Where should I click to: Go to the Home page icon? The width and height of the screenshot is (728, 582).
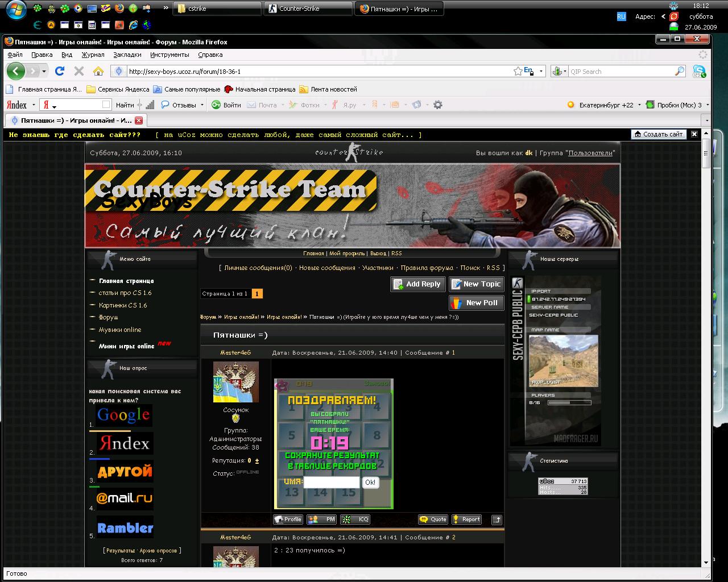[98, 71]
